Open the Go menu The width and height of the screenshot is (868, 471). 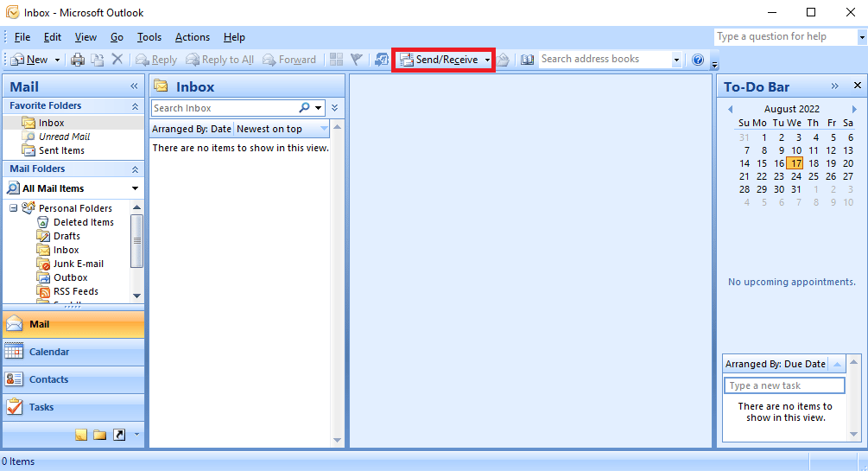117,37
